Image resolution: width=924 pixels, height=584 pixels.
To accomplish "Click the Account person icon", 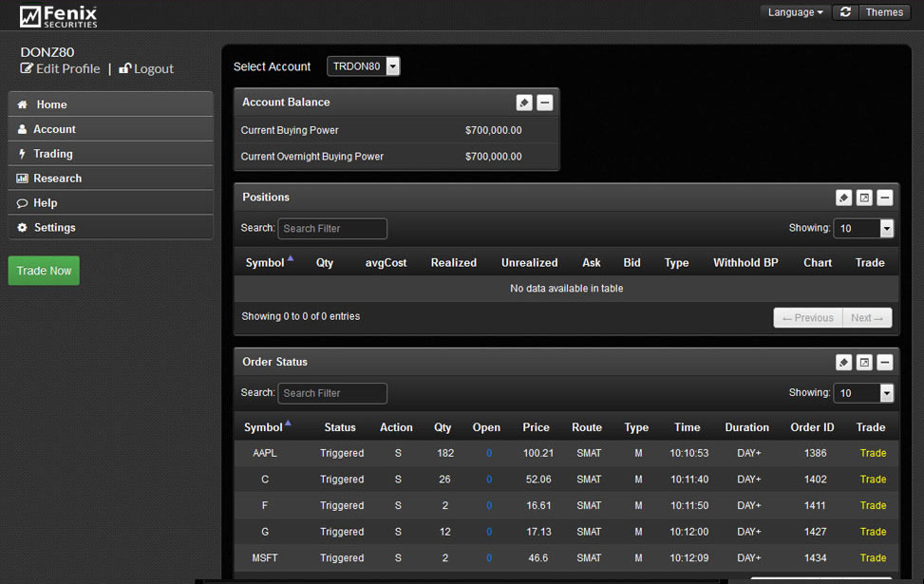I will (x=22, y=129).
